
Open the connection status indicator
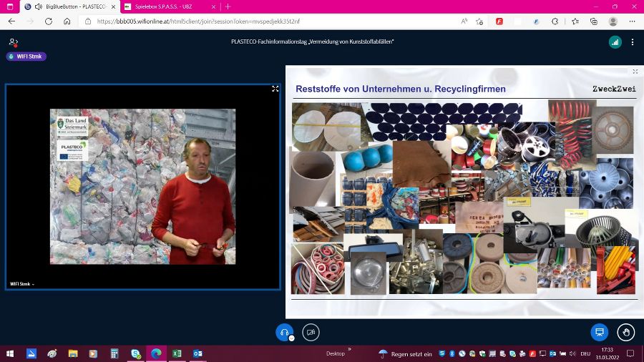point(615,42)
